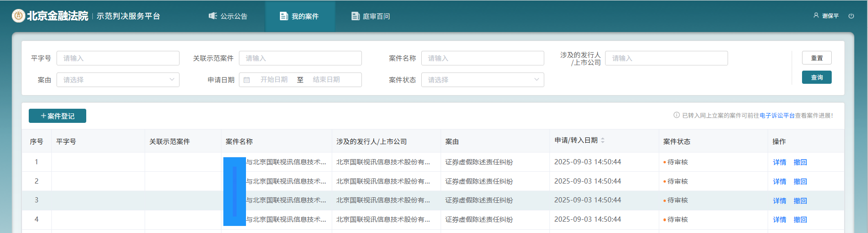The width and height of the screenshot is (868, 233).
Task: Focus the 平字号 input field
Action: [118, 58]
